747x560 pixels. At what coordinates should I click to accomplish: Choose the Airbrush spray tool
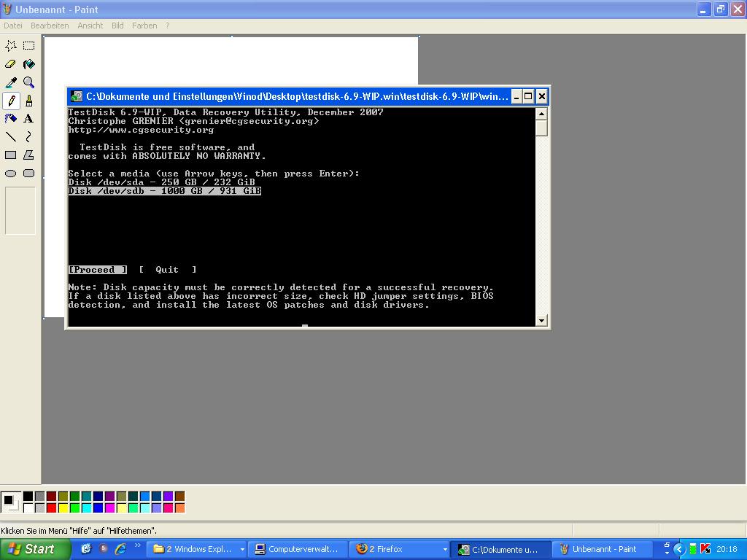tap(11, 119)
